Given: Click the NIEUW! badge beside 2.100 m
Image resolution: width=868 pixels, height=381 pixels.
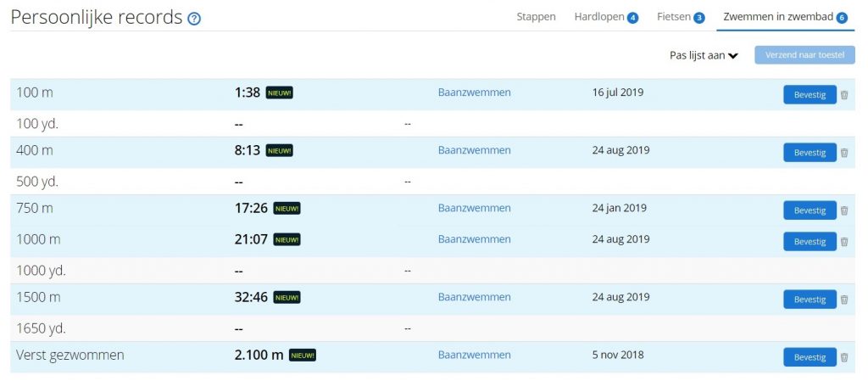Looking at the screenshot, I should pos(303,355).
